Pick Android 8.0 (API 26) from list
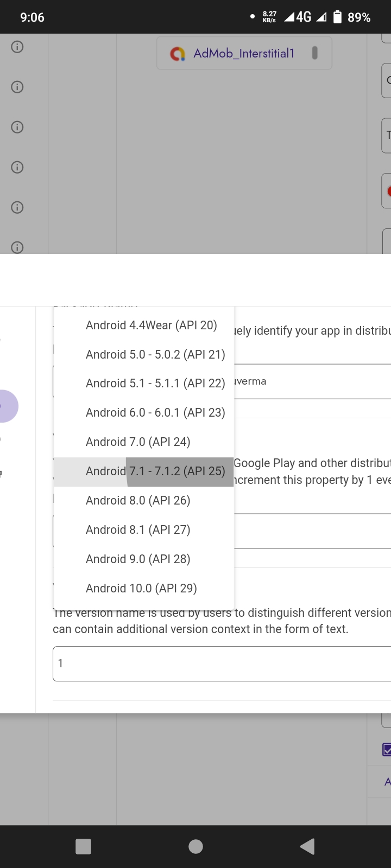 (138, 501)
